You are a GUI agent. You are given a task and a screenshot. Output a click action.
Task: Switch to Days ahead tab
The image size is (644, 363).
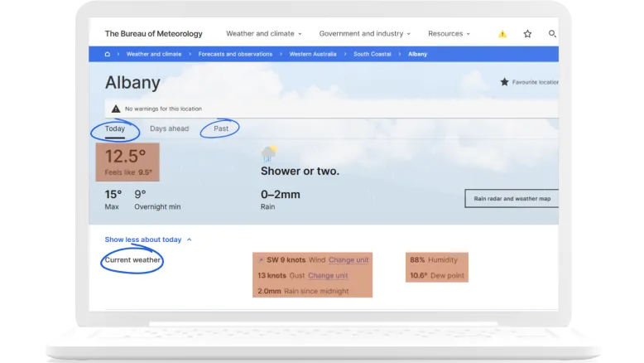pos(169,128)
